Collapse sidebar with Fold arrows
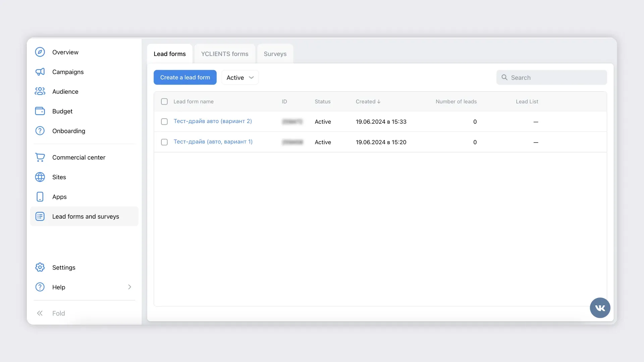644x362 pixels. pos(40,313)
